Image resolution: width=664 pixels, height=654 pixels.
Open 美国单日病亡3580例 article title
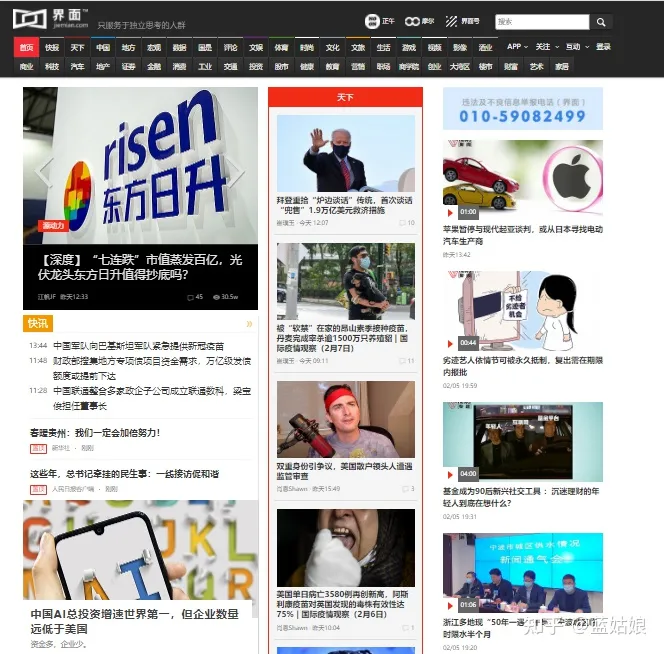[x=342, y=604]
